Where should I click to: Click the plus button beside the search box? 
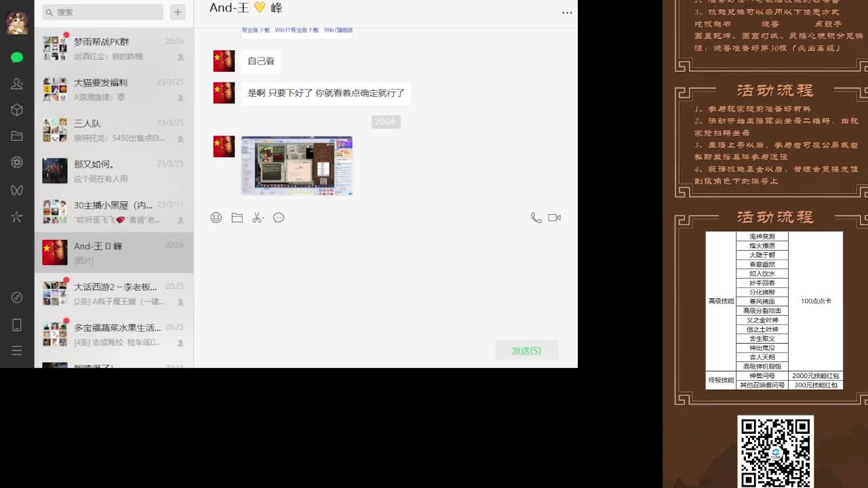click(x=178, y=12)
